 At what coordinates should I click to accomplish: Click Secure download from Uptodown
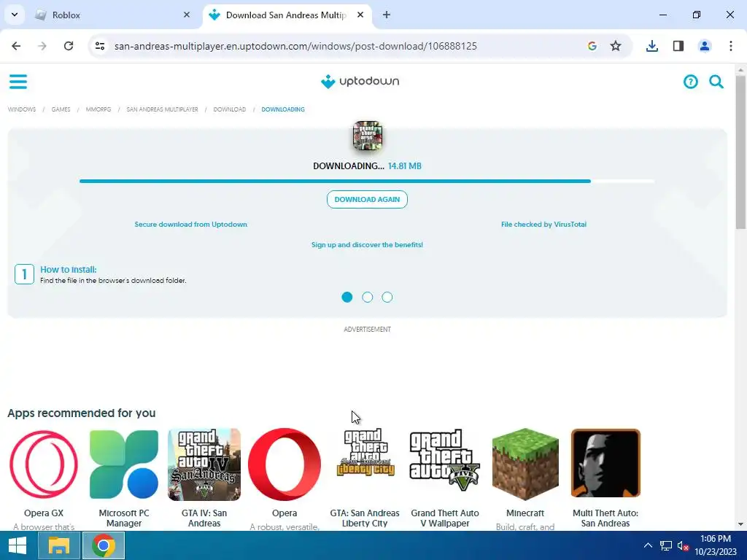click(190, 225)
